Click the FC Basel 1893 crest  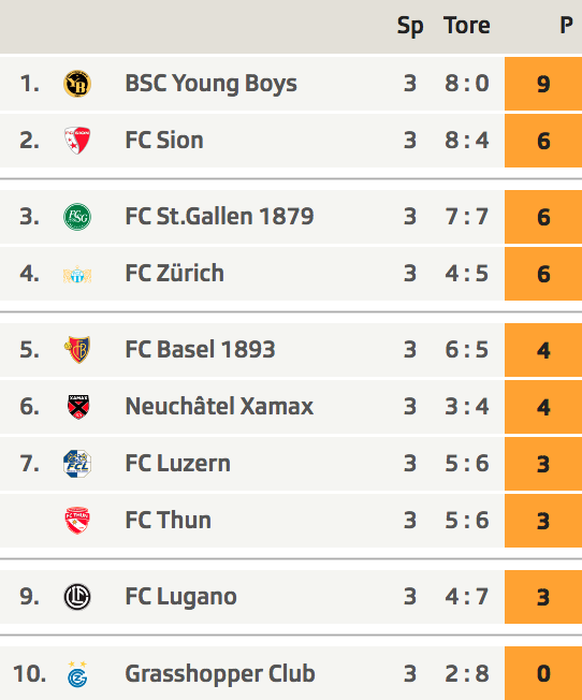pos(77,350)
